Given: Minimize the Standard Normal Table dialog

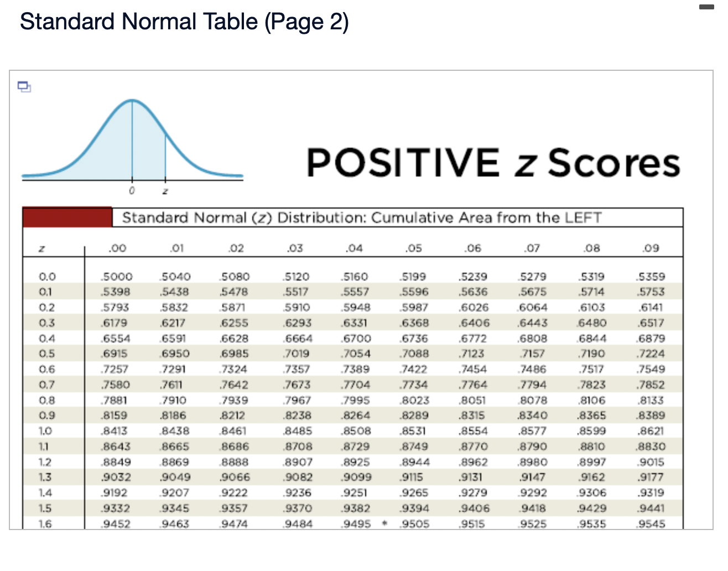Looking at the screenshot, I should pos(706,7).
